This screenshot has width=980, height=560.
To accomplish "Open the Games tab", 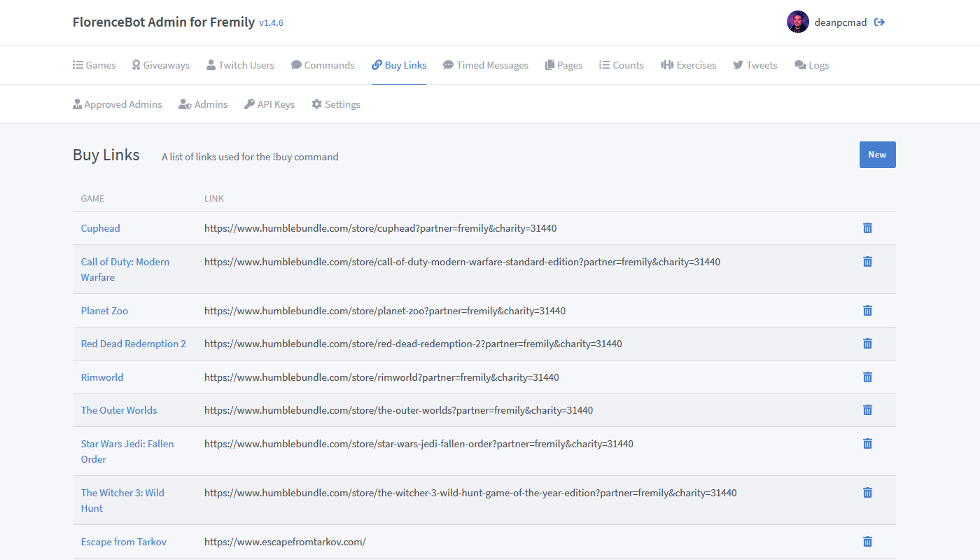I will tap(94, 65).
